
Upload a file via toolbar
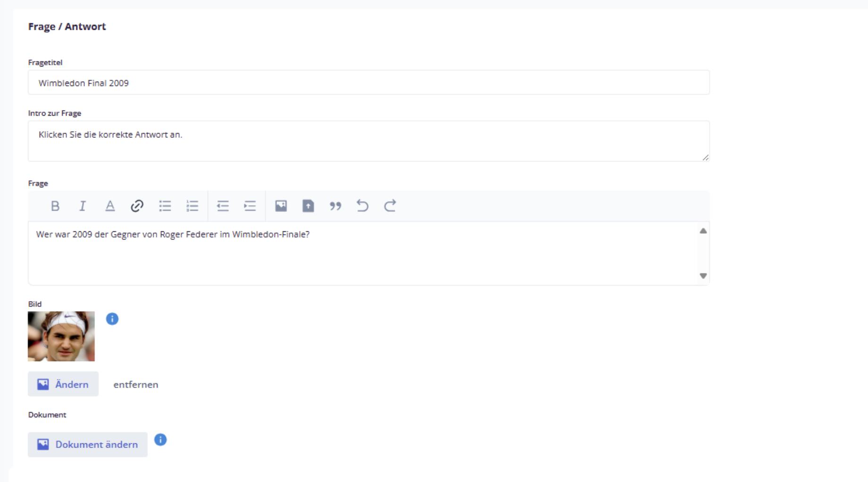point(309,206)
